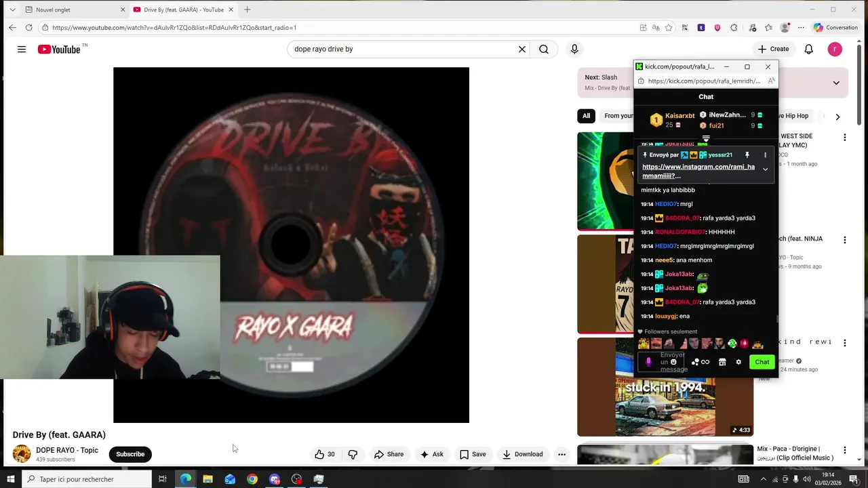The image size is (868, 488).
Task: Open Chrome from the taskbar
Action: (252, 479)
